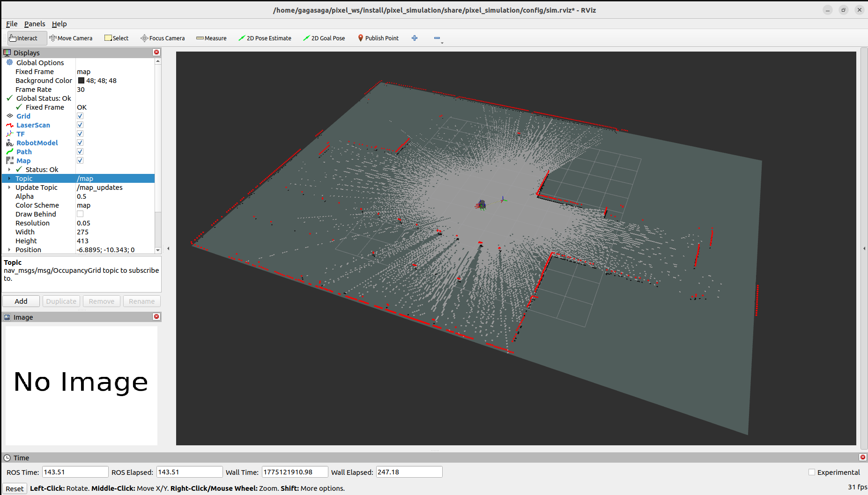The height and width of the screenshot is (495, 868).
Task: Collapse the left side panel arrow
Action: coord(168,248)
